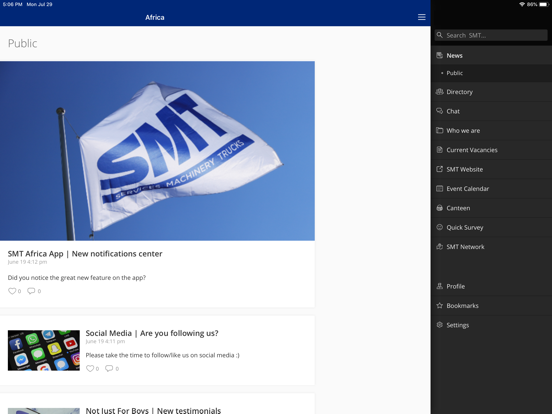
Task: Open Quick Survey entry
Action: click(x=491, y=227)
